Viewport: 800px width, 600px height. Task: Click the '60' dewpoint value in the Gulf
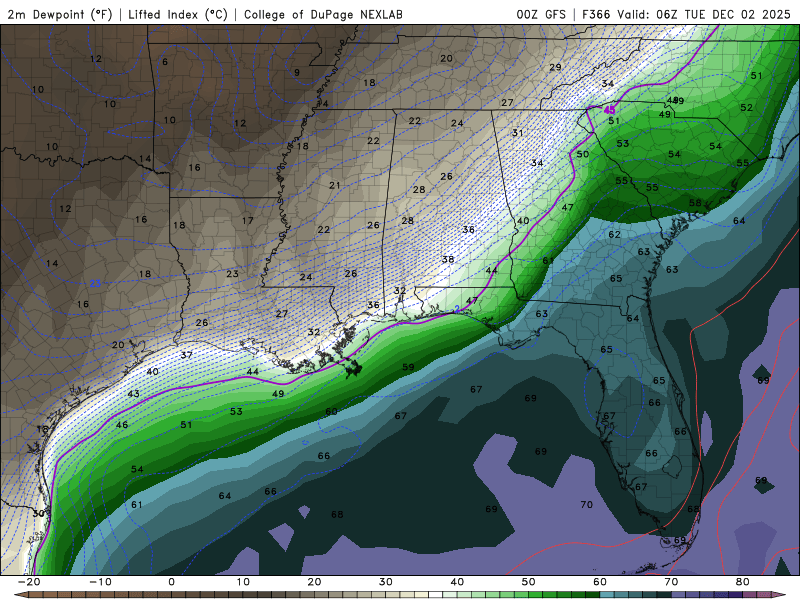[x=332, y=411]
